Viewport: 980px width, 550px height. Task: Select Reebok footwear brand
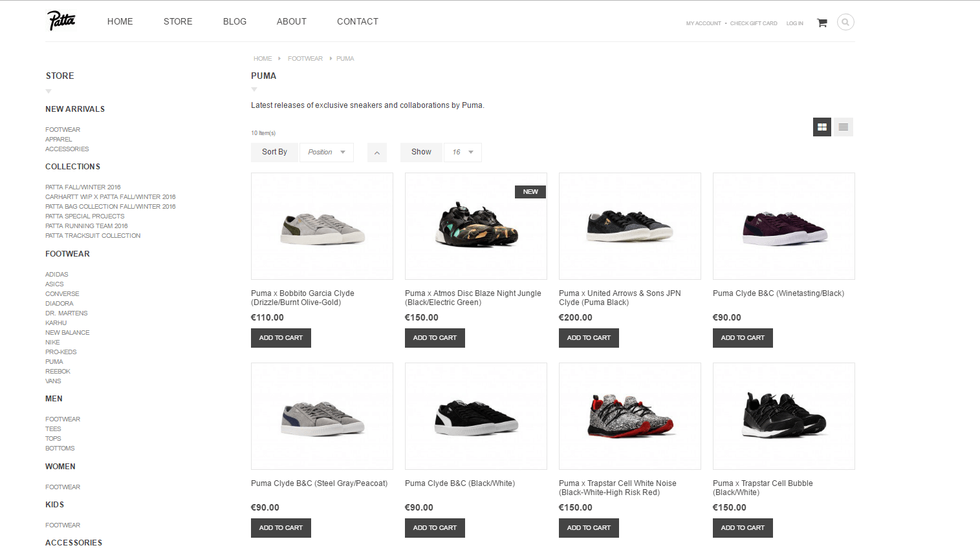(x=58, y=372)
